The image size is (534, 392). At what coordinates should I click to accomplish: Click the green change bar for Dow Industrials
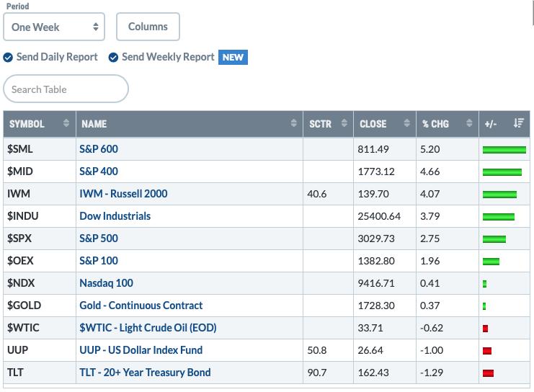(498, 217)
